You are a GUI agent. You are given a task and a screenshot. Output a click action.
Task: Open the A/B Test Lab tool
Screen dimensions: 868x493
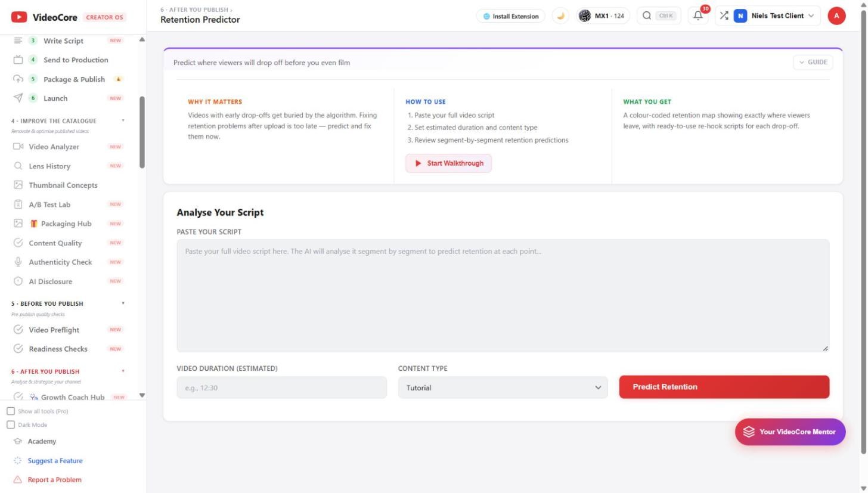pos(67,204)
